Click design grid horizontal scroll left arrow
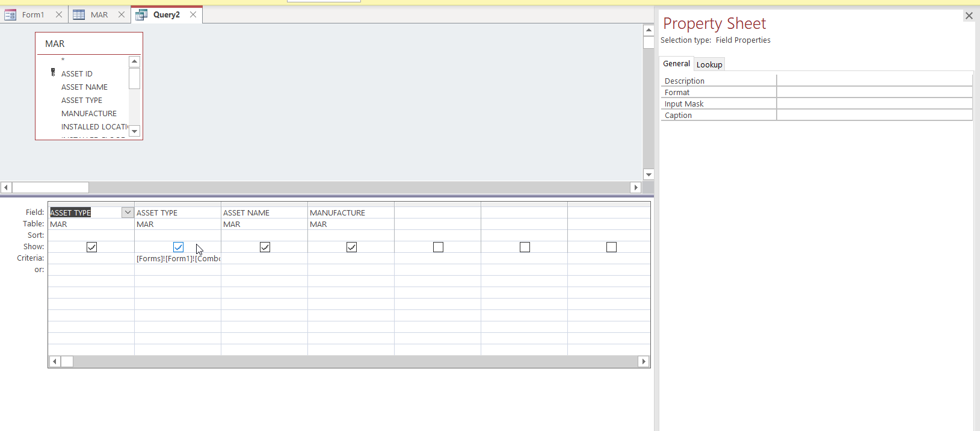The image size is (980, 431). (55, 361)
